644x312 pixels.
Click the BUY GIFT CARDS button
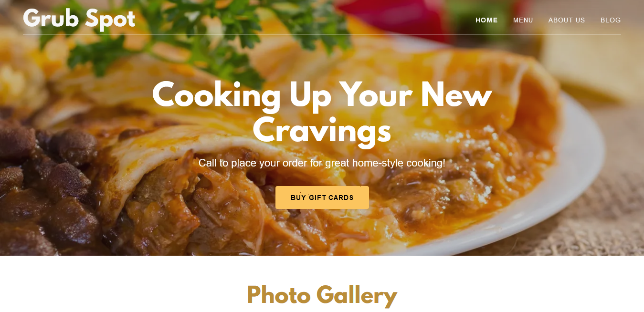[322, 198]
